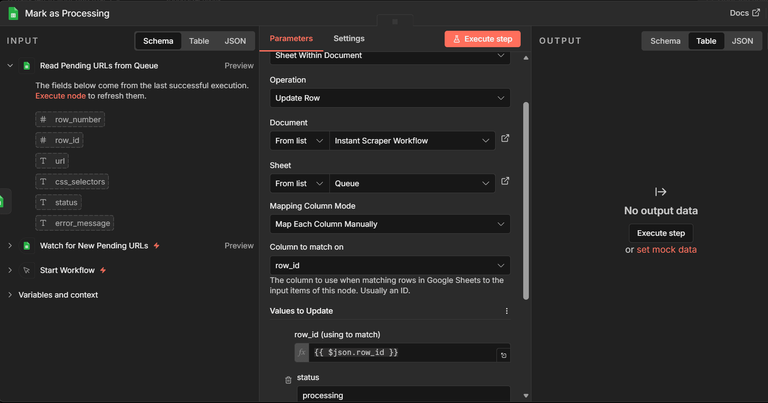The height and width of the screenshot is (403, 768).
Task: Expand Watch for New Pending URLs node
Action: point(10,246)
